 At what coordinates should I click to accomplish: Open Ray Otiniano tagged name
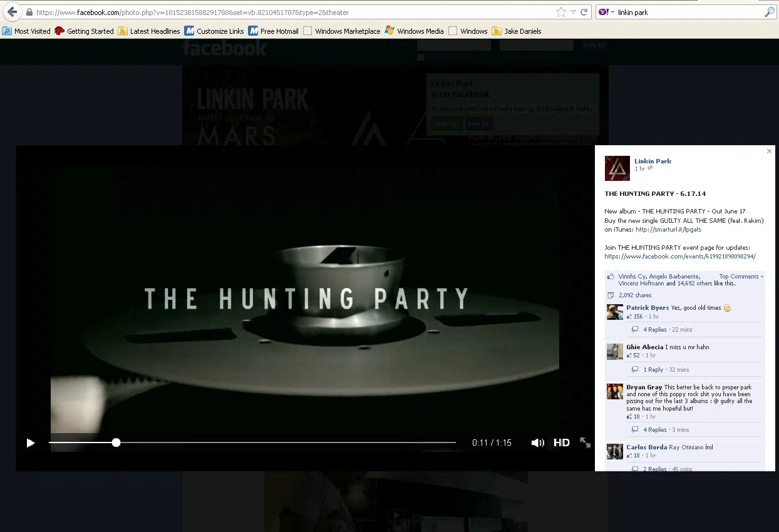tap(686, 448)
